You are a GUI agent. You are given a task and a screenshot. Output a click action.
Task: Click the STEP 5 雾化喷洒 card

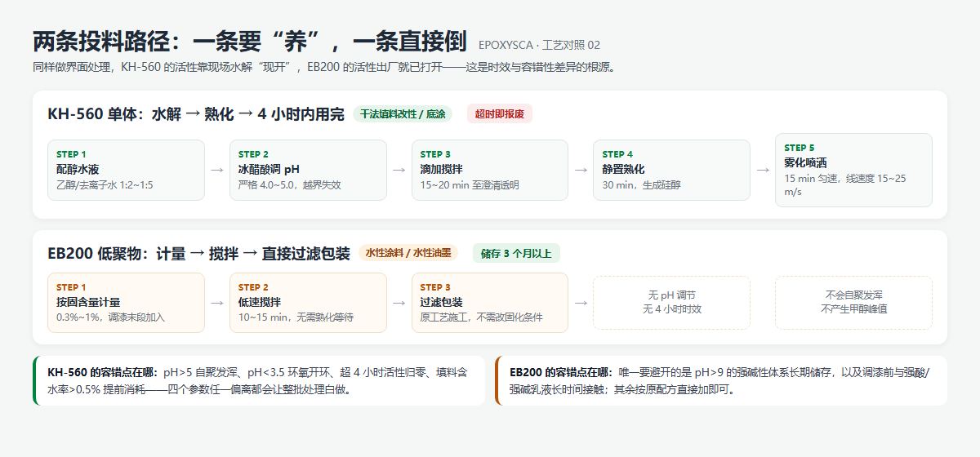[853, 170]
